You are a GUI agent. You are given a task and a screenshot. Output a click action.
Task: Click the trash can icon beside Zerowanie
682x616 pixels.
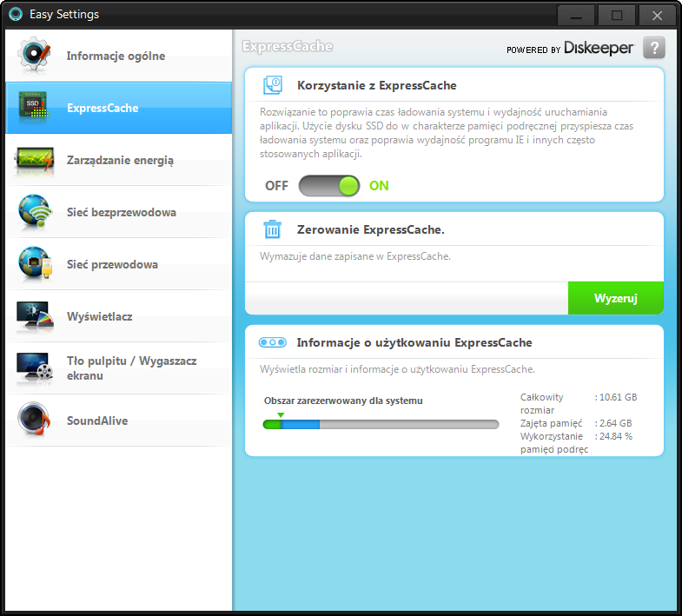273,229
